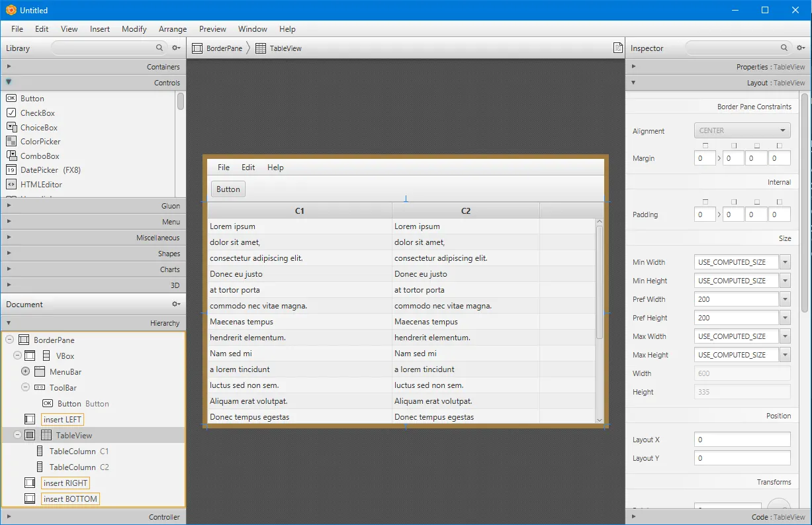Click the TableColumn C1 icon in Hierarchy
This screenshot has height=525, width=812.
[40, 451]
